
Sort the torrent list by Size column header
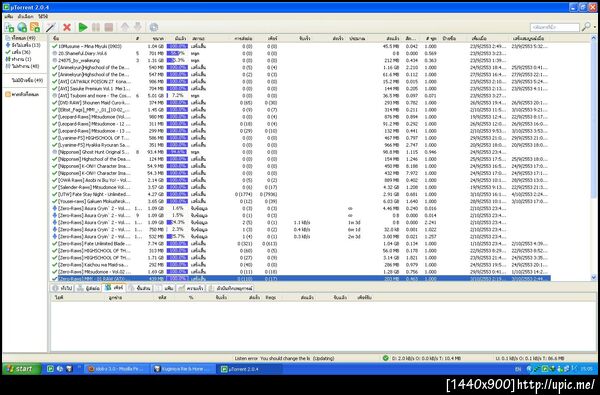[154, 38]
